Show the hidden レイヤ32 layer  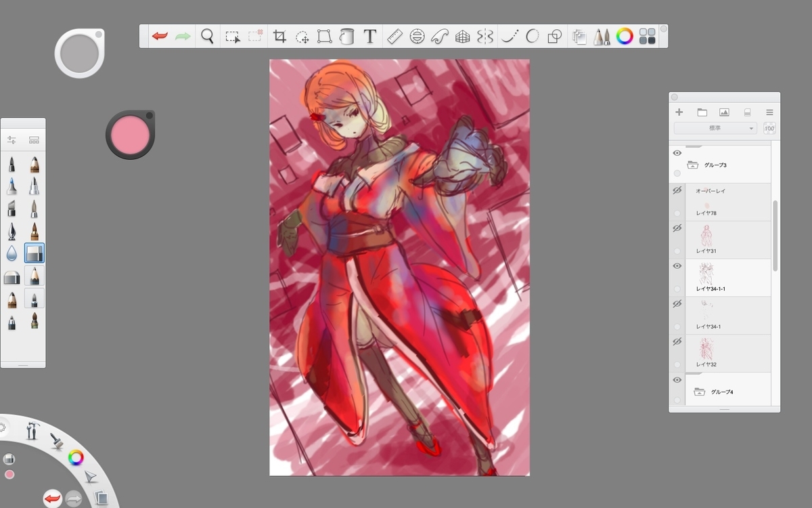(x=677, y=343)
